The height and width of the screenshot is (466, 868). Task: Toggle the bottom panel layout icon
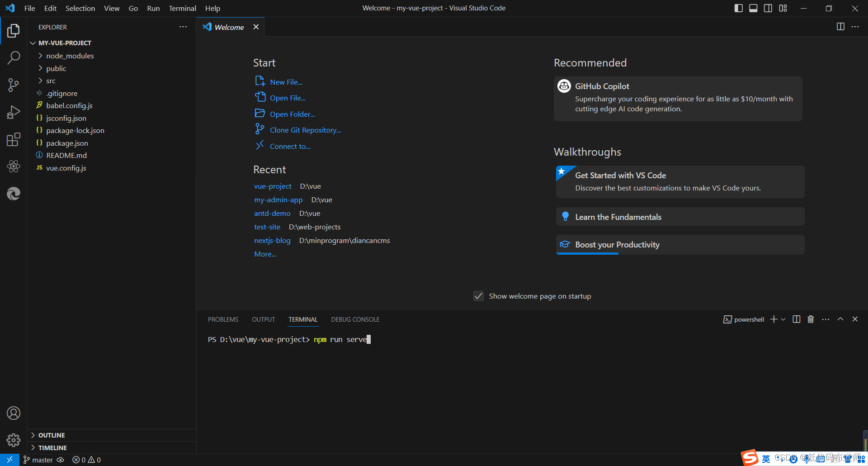click(753, 8)
